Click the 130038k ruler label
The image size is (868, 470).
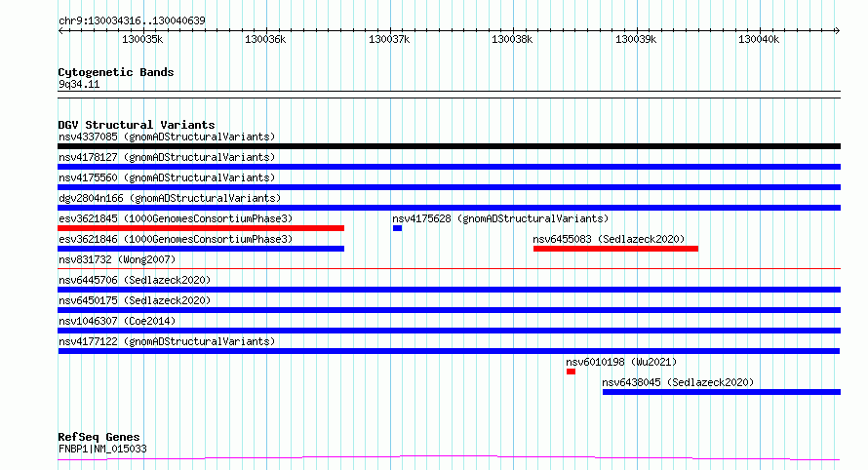point(512,39)
